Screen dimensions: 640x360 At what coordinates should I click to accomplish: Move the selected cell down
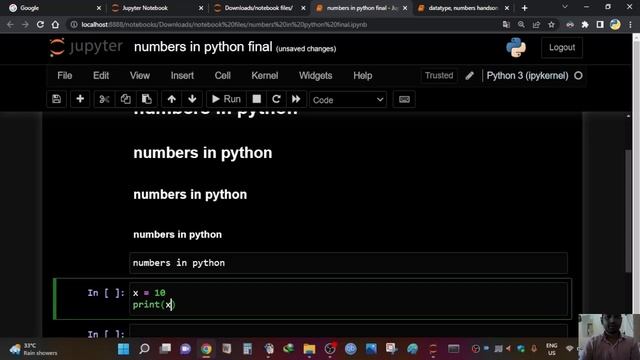coord(192,99)
